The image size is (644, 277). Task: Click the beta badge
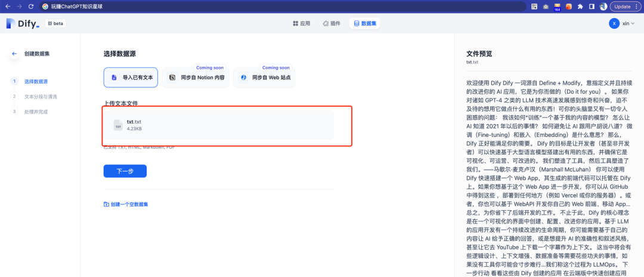coord(55,23)
